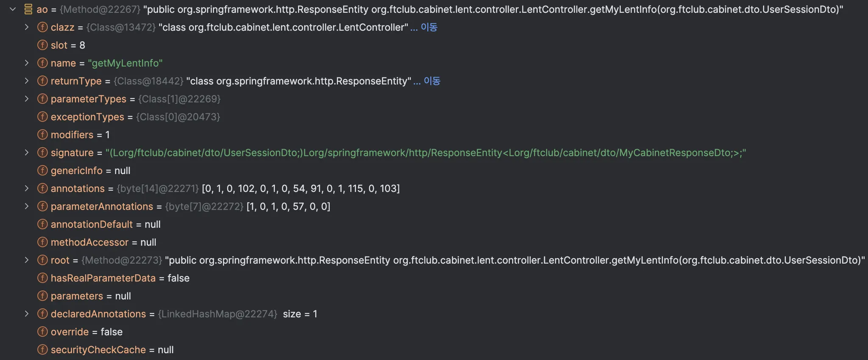Collapse the ao variable node
The width and height of the screenshot is (868, 360).
point(13,9)
